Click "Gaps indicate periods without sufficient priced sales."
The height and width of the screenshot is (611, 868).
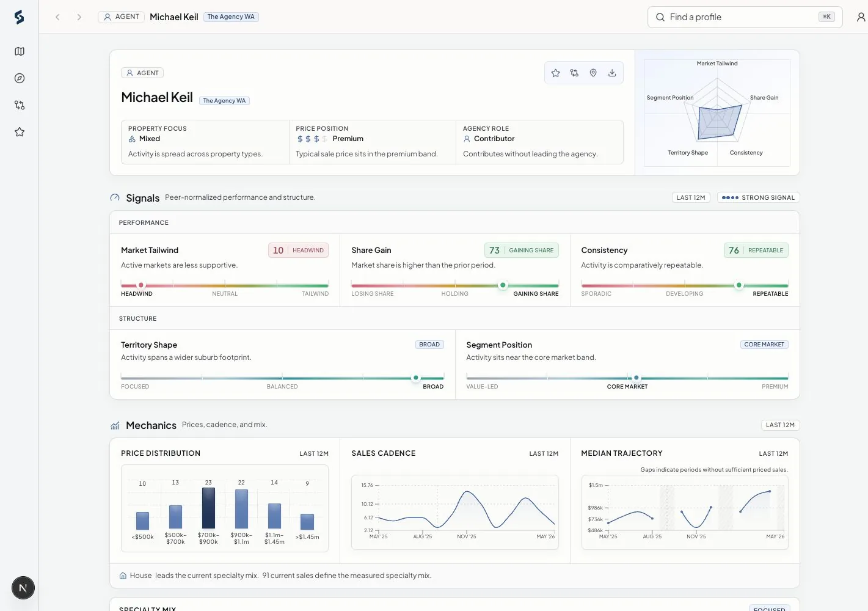(x=714, y=470)
